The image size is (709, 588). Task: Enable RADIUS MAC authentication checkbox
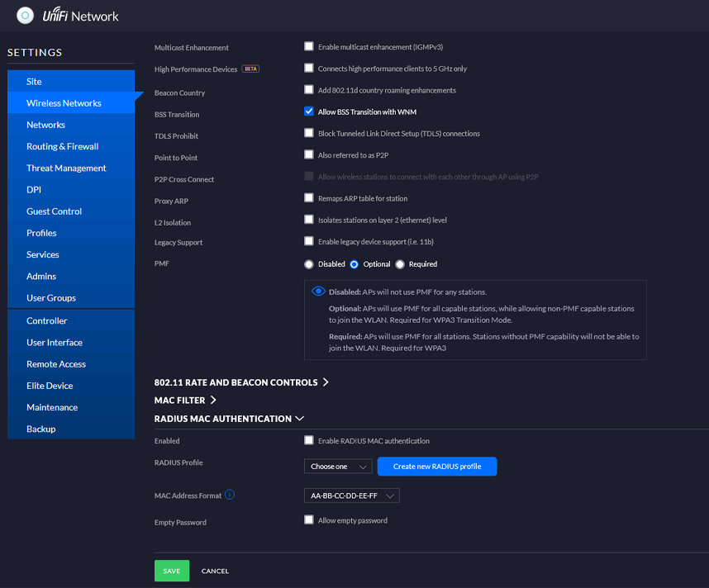tap(309, 441)
